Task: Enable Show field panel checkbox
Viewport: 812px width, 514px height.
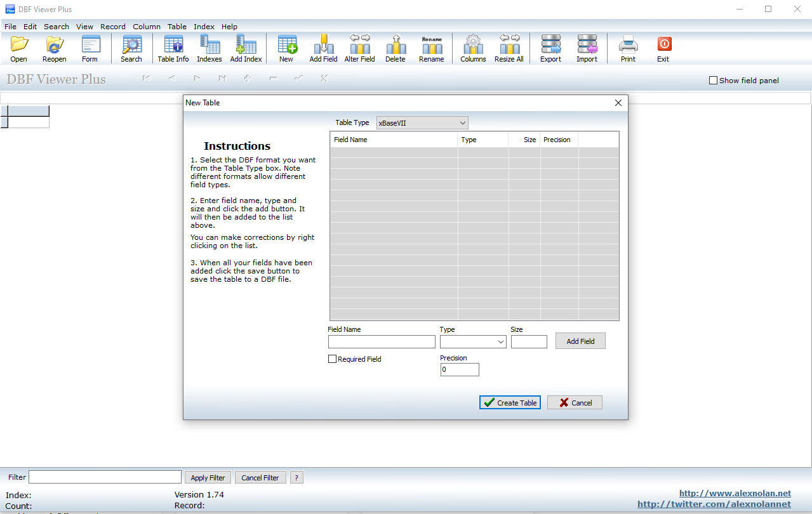Action: [713, 81]
